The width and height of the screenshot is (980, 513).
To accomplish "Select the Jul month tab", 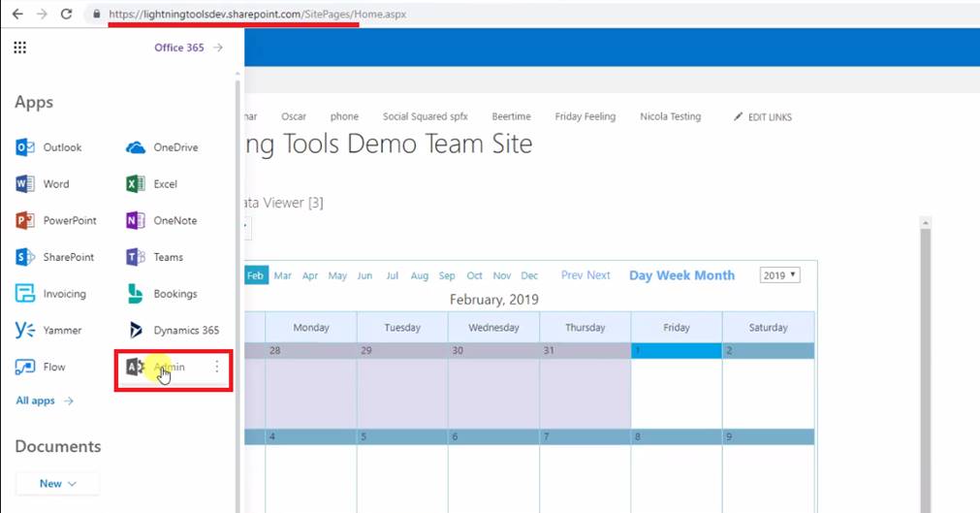I will point(392,275).
